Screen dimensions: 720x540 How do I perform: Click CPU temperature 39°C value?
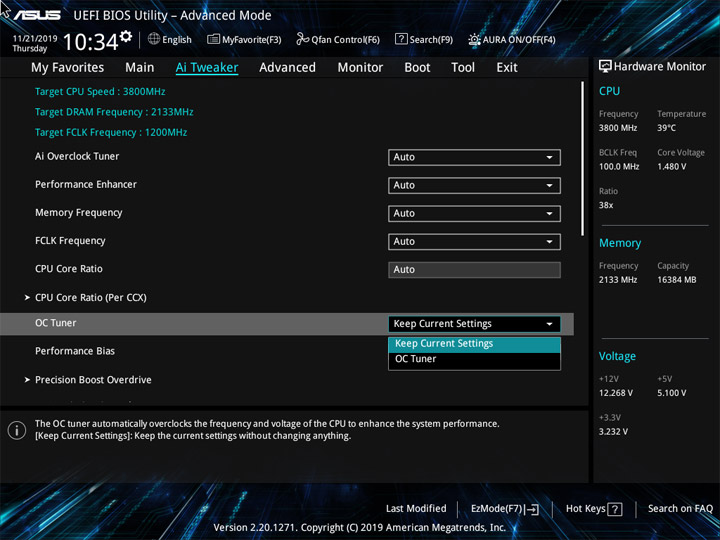[x=666, y=128]
